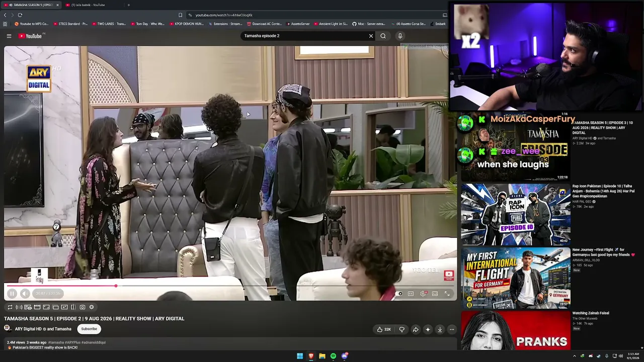Go to the YouTube home logo
The width and height of the screenshot is (644, 362).
coord(31,36)
